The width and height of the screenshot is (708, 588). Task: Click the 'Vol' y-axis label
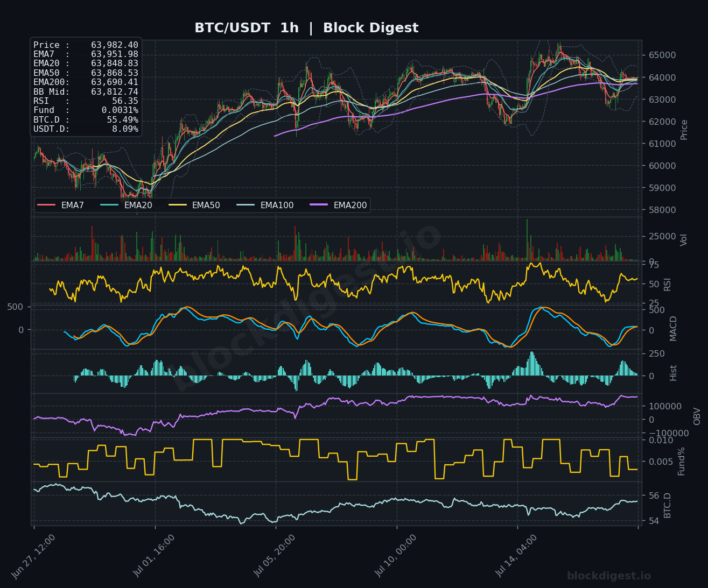pyautogui.click(x=684, y=239)
